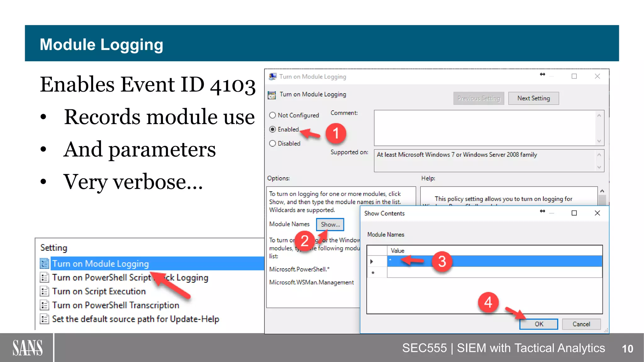
Task: Click the icon beside Turn on Script Execution
Action: (45, 291)
